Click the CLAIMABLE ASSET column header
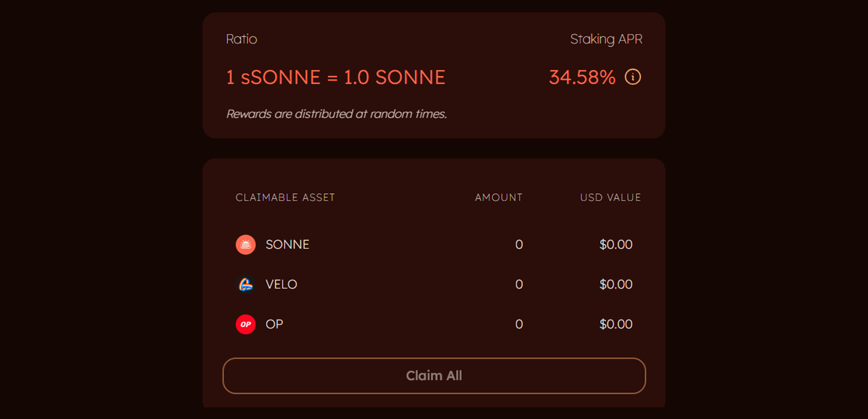This screenshot has height=419, width=868. [x=285, y=198]
